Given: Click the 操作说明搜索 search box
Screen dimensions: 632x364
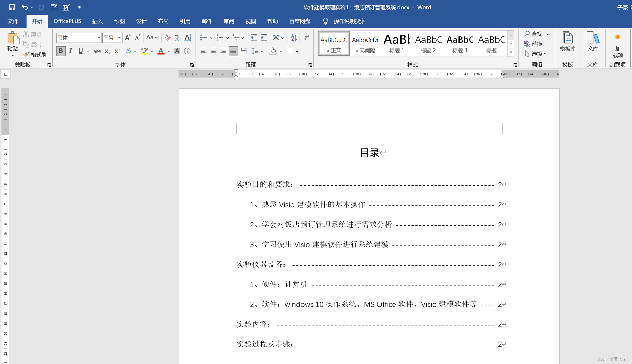Looking at the screenshot, I should [x=349, y=21].
